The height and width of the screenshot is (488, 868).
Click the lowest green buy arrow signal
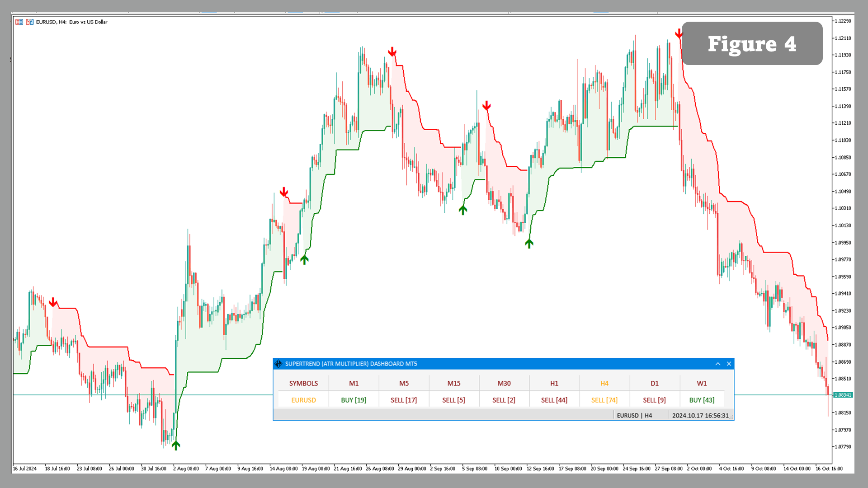point(176,445)
